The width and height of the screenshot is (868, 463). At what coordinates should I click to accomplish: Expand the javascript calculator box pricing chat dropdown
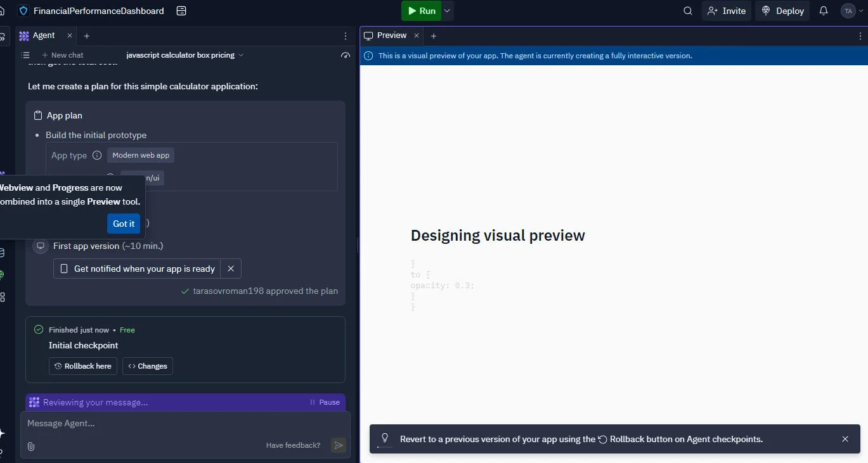[x=185, y=55]
